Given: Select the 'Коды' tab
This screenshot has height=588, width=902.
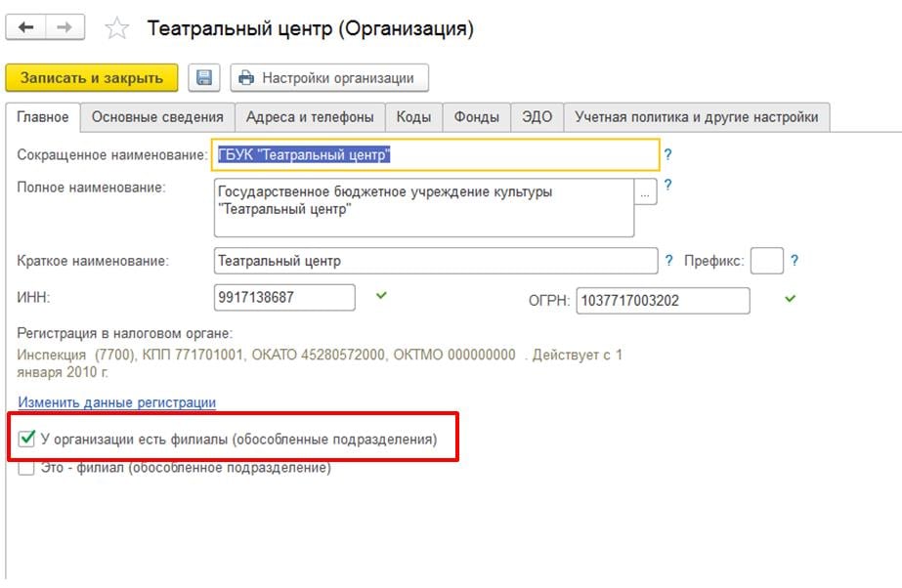Looking at the screenshot, I should click(x=413, y=117).
